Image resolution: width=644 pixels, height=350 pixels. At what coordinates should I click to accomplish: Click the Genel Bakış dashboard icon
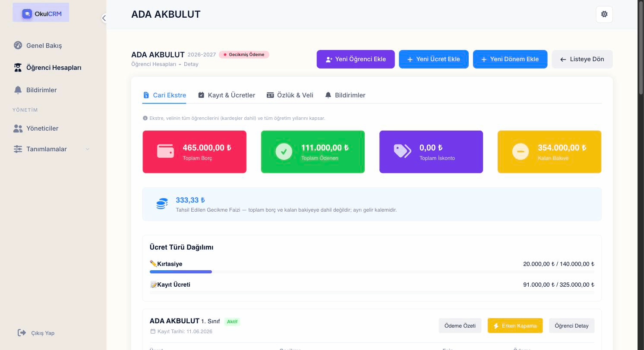(18, 45)
